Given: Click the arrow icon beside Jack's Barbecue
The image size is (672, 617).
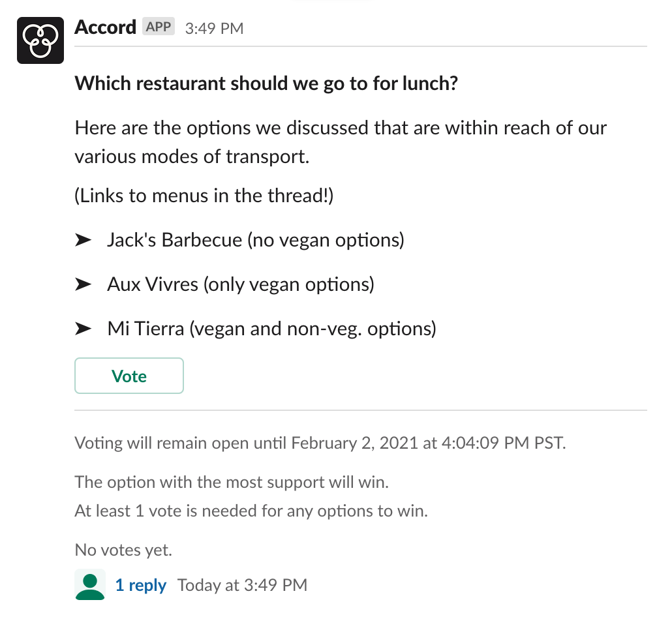Looking at the screenshot, I should pyautogui.click(x=84, y=239).
